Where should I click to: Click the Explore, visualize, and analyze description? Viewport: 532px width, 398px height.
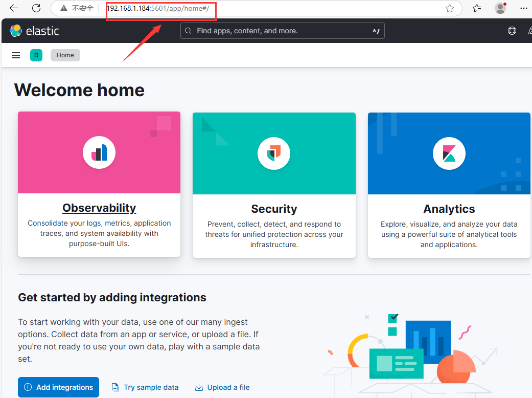(449, 234)
